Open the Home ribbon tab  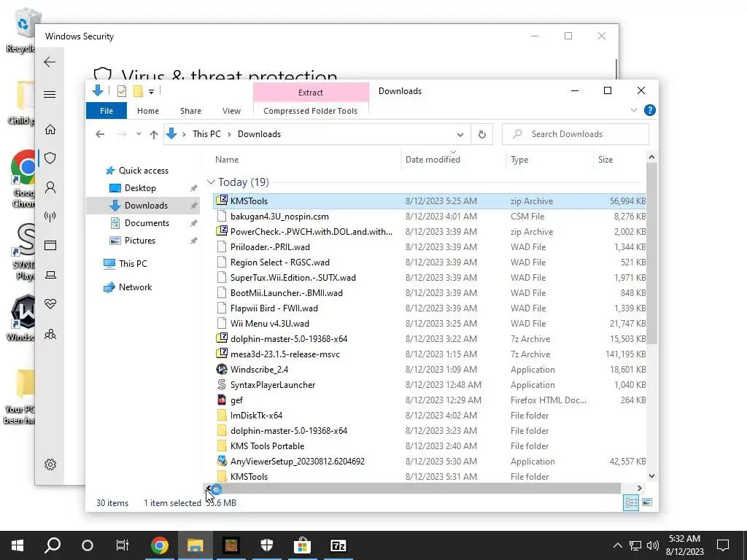coord(148,111)
